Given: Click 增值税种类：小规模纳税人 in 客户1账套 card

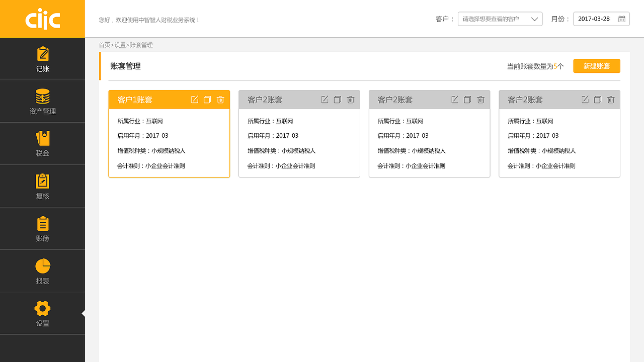Looking at the screenshot, I should point(151,151).
